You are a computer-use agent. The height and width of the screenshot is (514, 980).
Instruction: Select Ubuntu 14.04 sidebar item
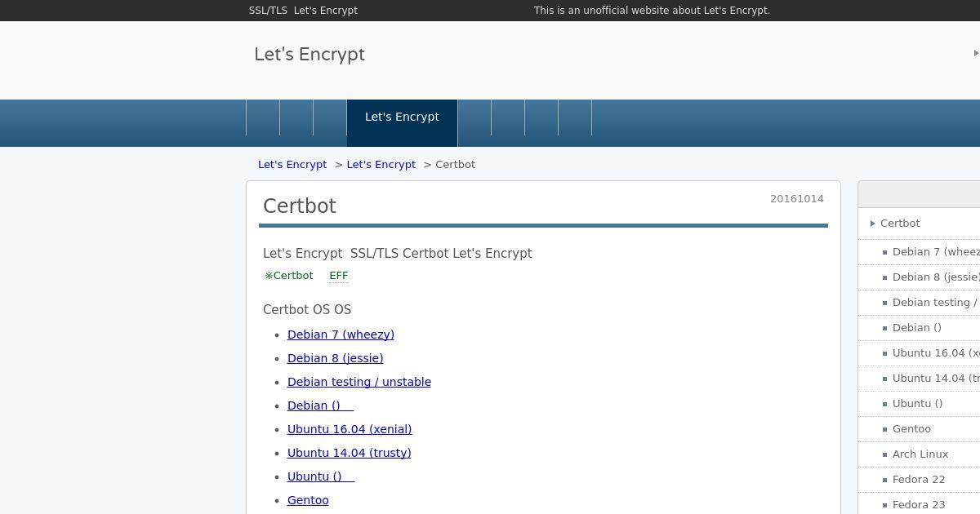(936, 379)
